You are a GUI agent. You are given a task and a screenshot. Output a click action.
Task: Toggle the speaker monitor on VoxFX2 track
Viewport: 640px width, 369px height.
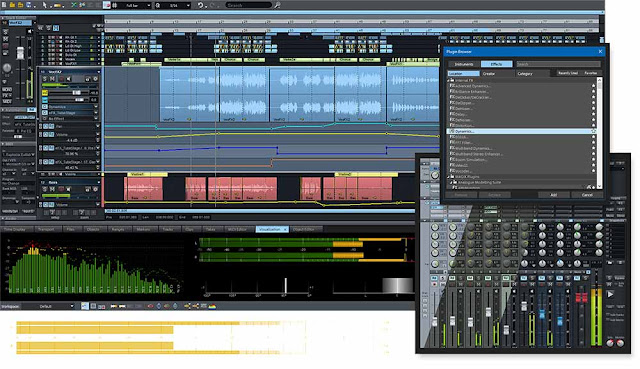point(69,79)
